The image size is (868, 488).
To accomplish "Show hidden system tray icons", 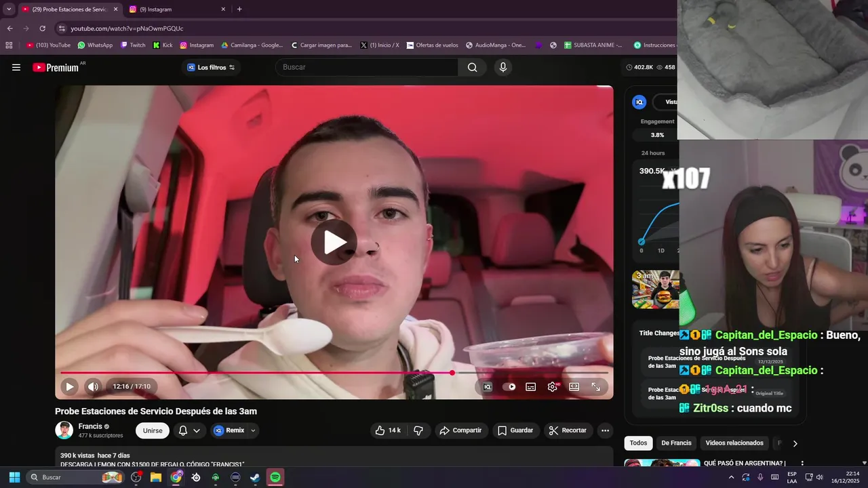I will pos(731,477).
